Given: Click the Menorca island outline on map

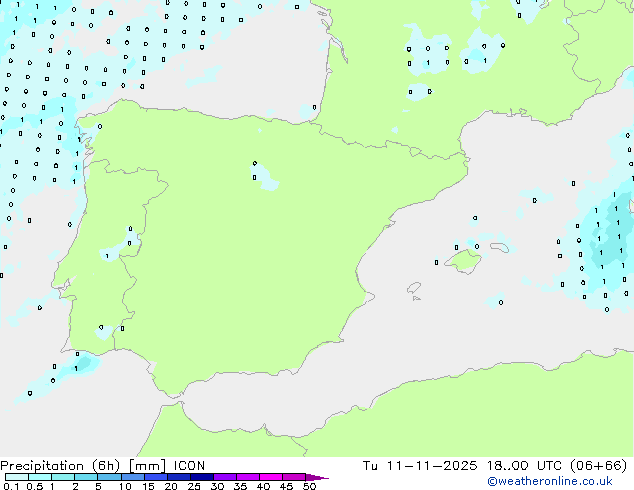Looking at the screenshot, I should (500, 247).
